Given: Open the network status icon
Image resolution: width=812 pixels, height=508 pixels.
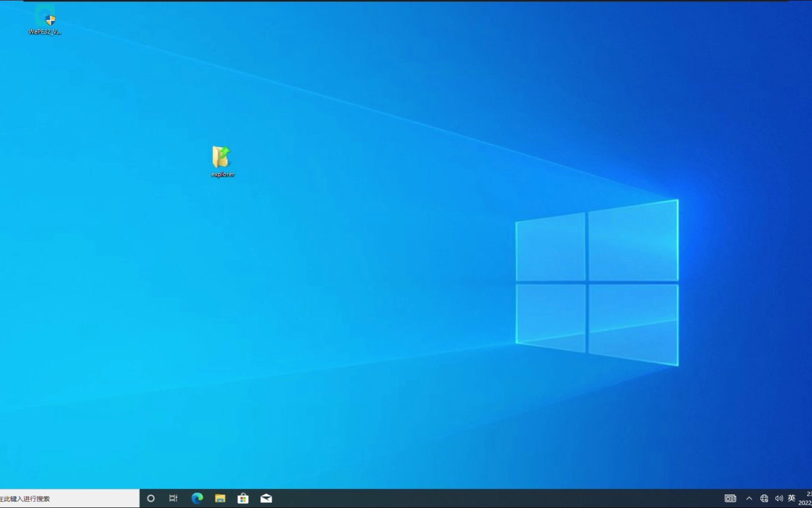Looking at the screenshot, I should point(764,498).
